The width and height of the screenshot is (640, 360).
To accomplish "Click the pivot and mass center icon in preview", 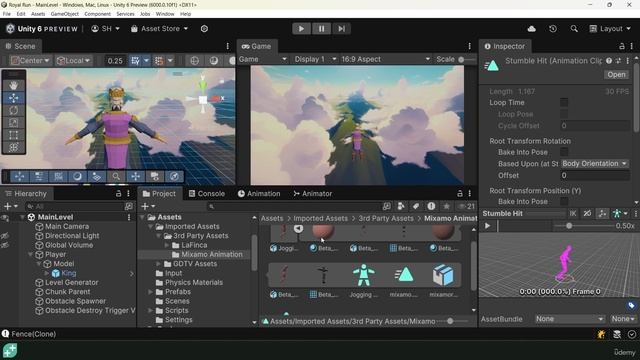I will (602, 213).
